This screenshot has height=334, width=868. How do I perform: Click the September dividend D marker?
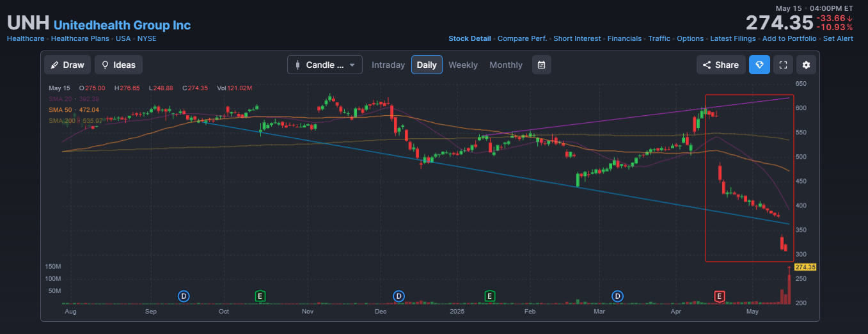184,296
